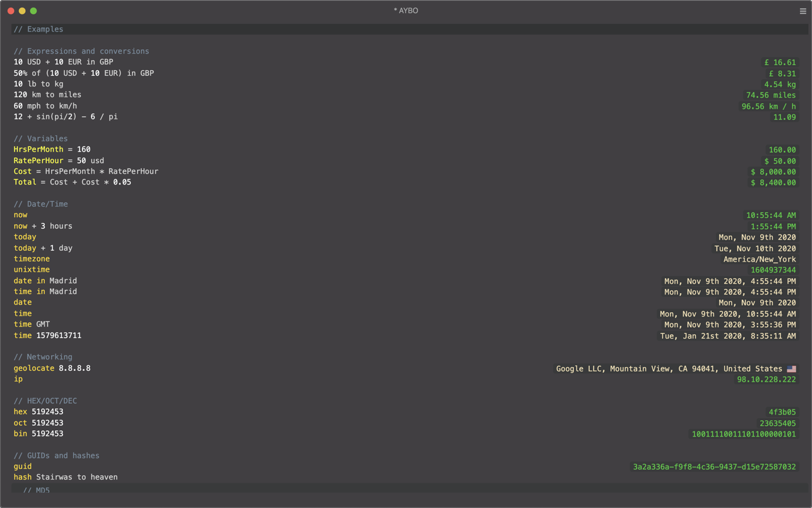812x508 pixels.
Task: Select the binary result for 5192453
Action: [743, 434]
